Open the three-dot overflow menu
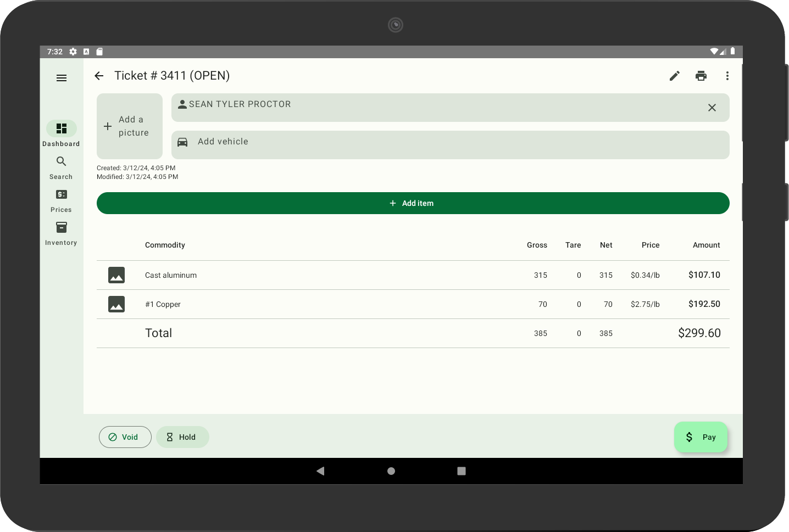The height and width of the screenshot is (532, 789). click(x=727, y=76)
